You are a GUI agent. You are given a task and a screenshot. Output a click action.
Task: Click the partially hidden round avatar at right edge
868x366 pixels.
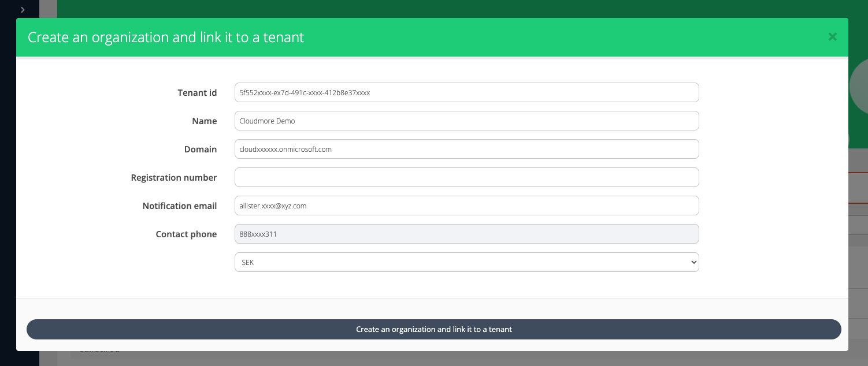pos(859,87)
